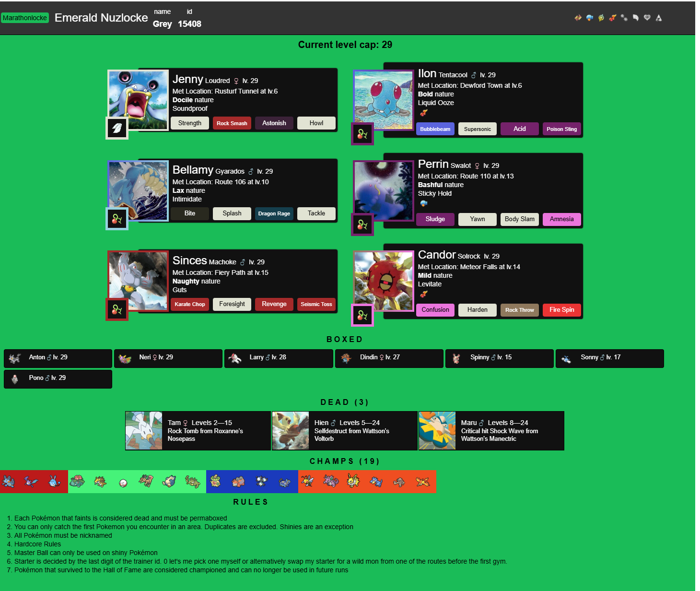Click the greyed Feather Badge in header

tap(635, 18)
